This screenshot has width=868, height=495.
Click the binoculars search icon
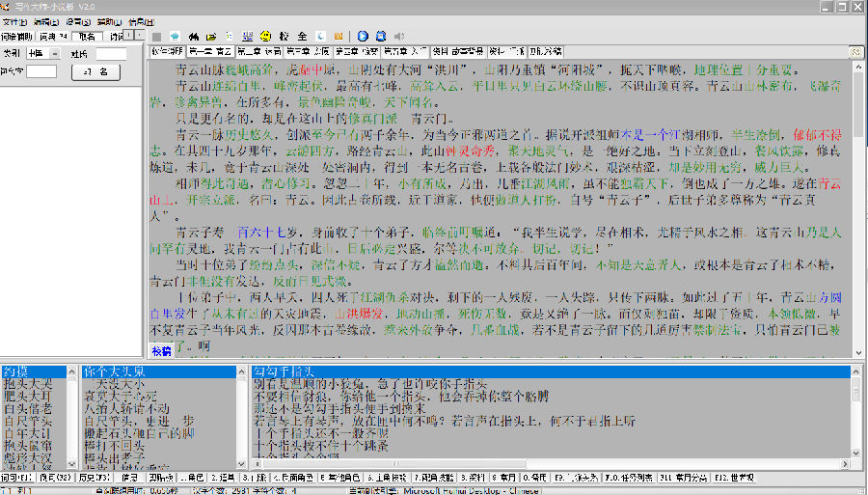193,37
